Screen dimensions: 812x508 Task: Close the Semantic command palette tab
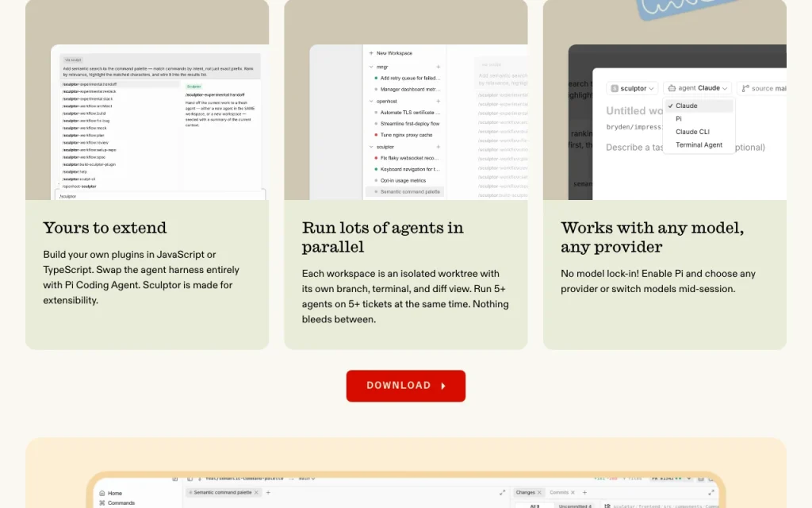click(256, 492)
